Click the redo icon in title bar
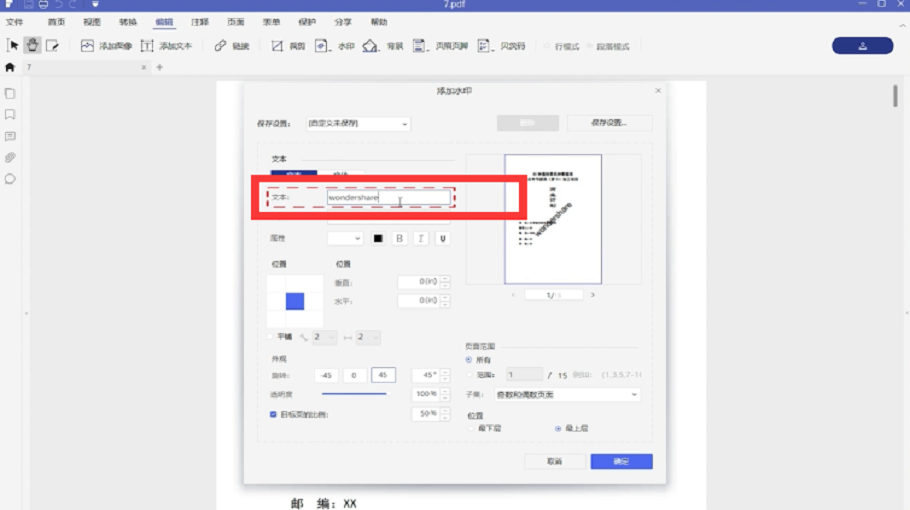 point(73,4)
